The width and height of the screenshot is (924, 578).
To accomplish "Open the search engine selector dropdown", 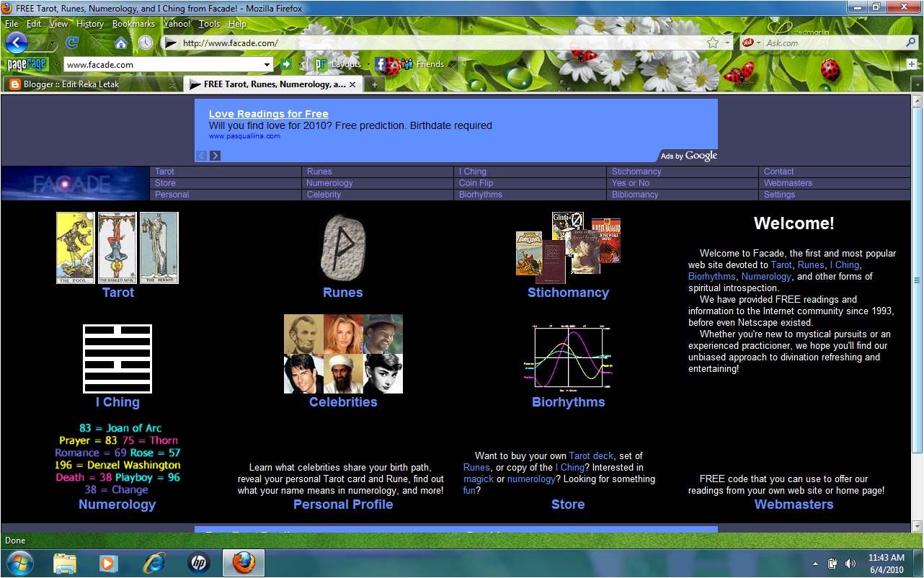I will pyautogui.click(x=758, y=43).
